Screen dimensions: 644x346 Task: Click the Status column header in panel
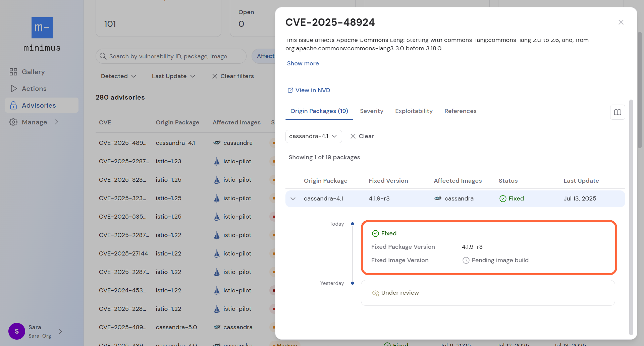pyautogui.click(x=508, y=181)
